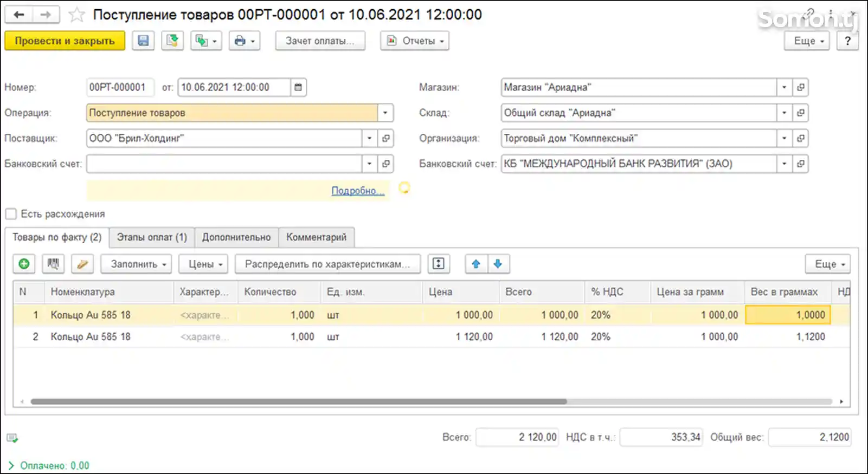Go back with the left arrow button
Screen dimensions: 868x474
pyautogui.click(x=19, y=15)
